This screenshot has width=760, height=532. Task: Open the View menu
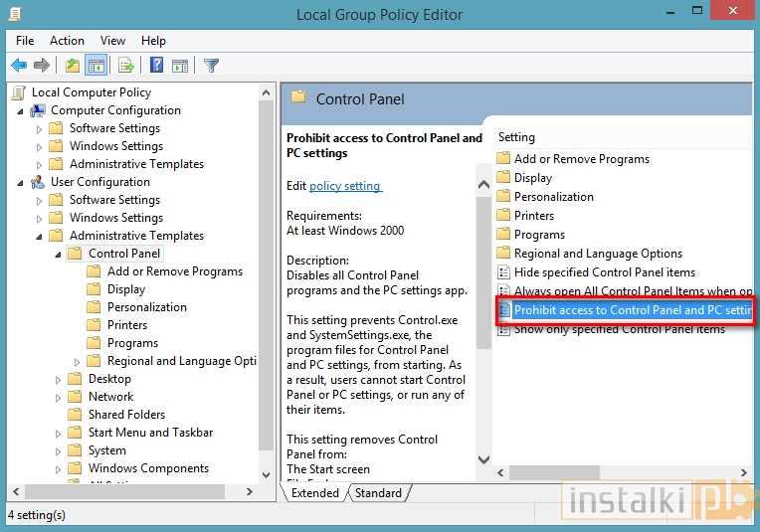[x=112, y=41]
